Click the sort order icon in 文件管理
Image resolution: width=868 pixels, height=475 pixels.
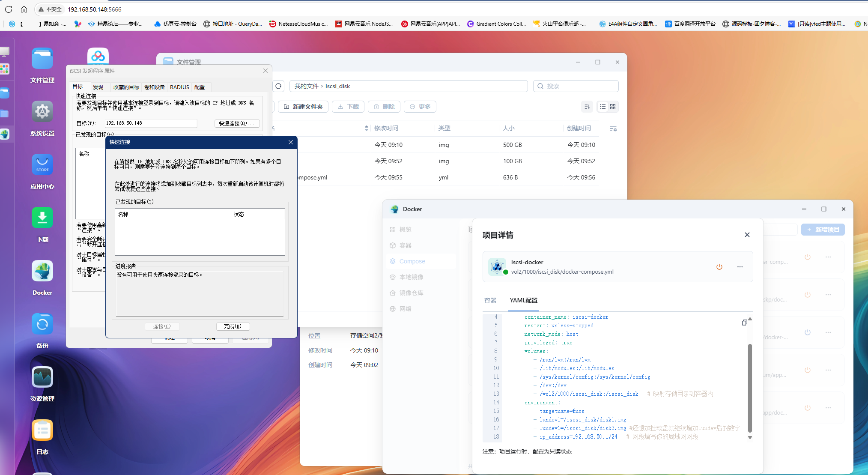tap(587, 107)
